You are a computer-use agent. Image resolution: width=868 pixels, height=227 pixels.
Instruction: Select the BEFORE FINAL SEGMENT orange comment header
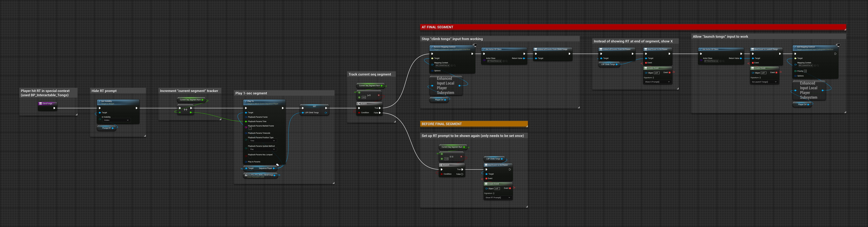point(474,124)
